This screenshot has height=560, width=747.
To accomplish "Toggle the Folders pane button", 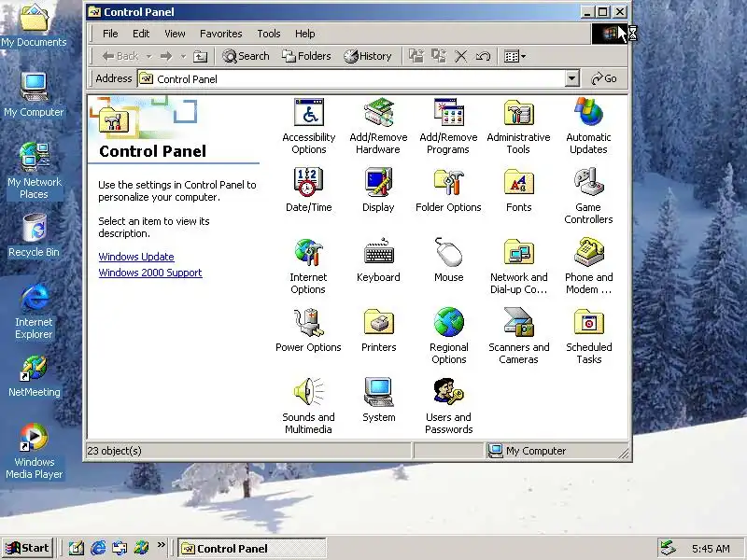I will pyautogui.click(x=306, y=56).
